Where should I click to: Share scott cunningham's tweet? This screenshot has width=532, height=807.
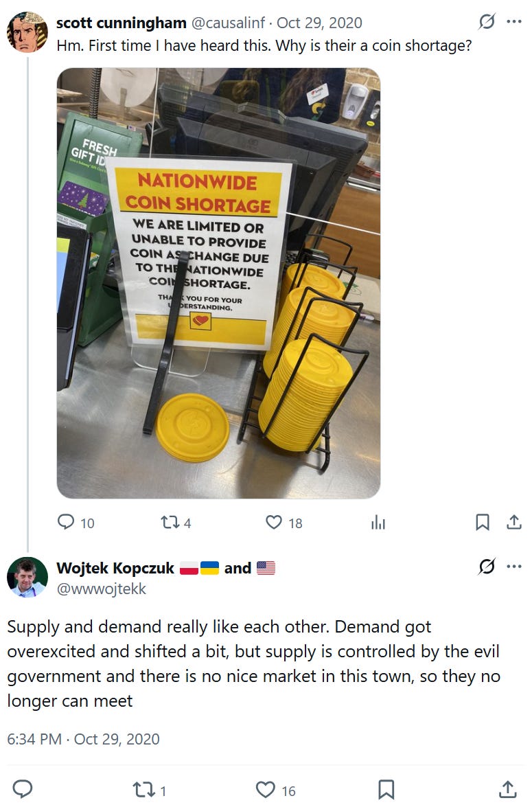click(514, 523)
